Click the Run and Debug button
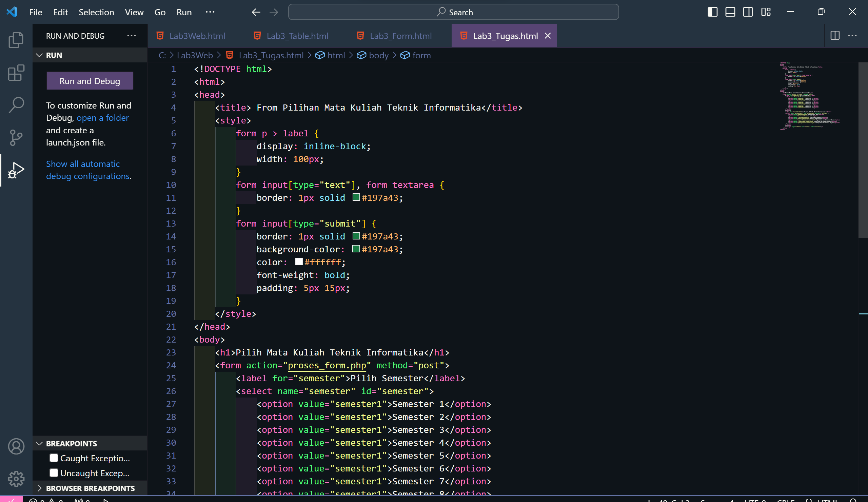The height and width of the screenshot is (502, 868). (x=89, y=81)
